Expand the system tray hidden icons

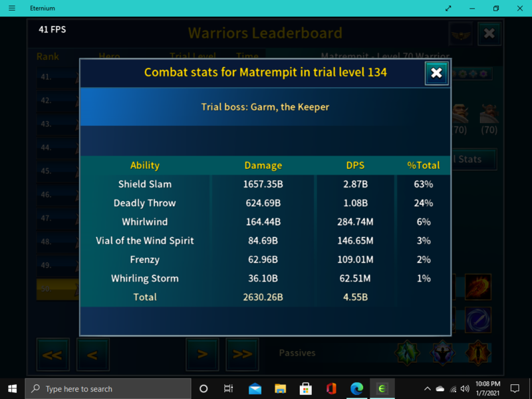[x=427, y=388]
